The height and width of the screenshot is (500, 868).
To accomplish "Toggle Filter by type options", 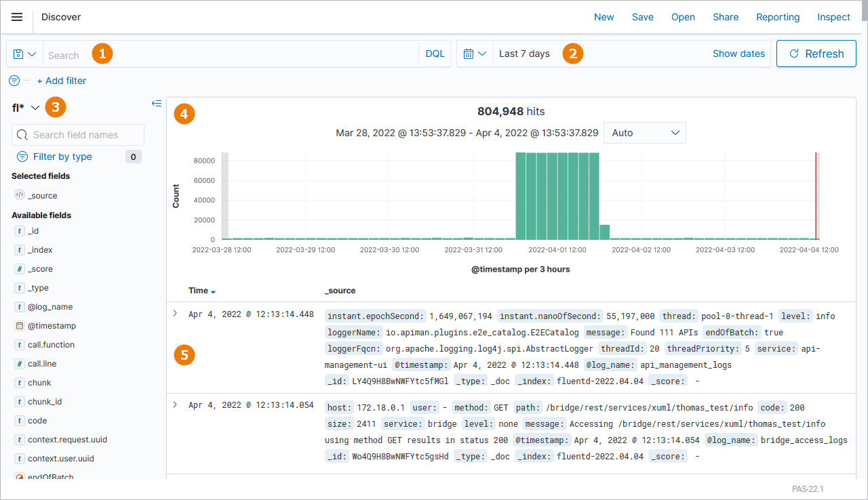I will click(x=62, y=157).
